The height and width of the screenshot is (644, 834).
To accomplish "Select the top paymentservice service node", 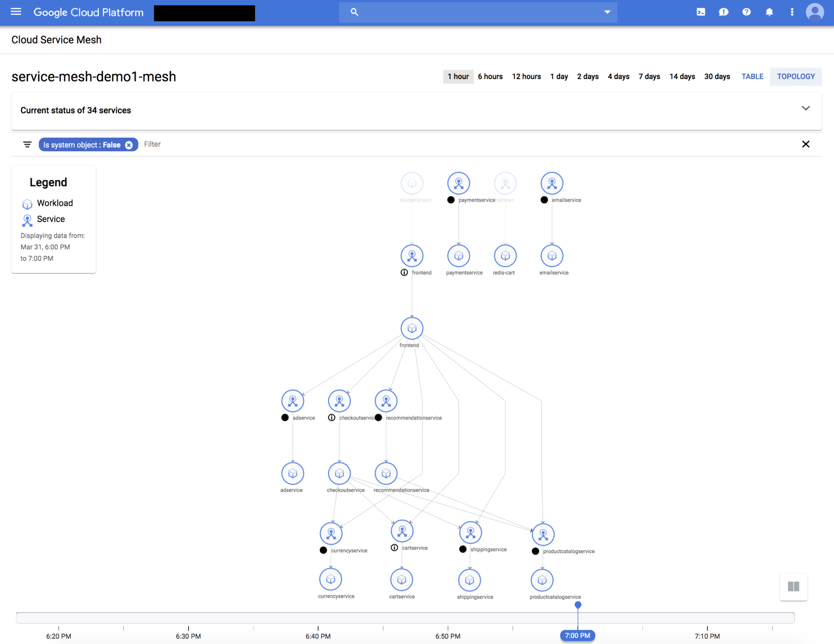I will click(459, 183).
